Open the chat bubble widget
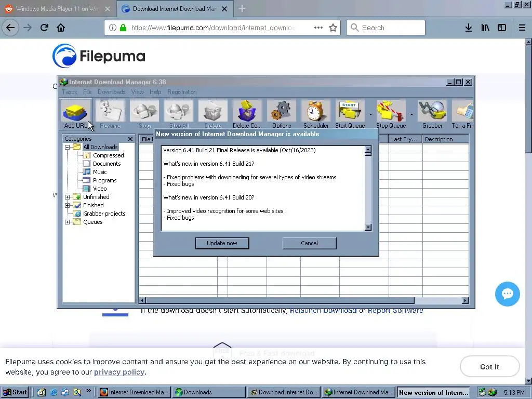This screenshot has height=399, width=532. tap(507, 294)
